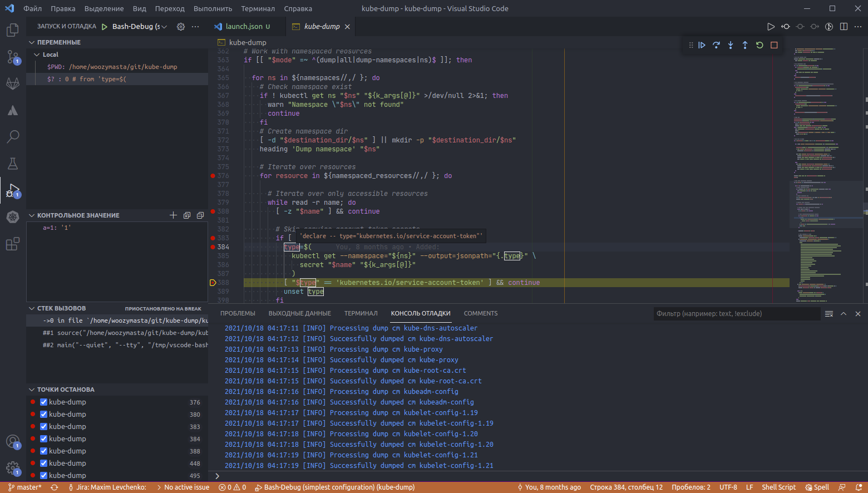Switch to the COMMENTS panel tab
This screenshot has width=868, height=493.
tap(481, 313)
